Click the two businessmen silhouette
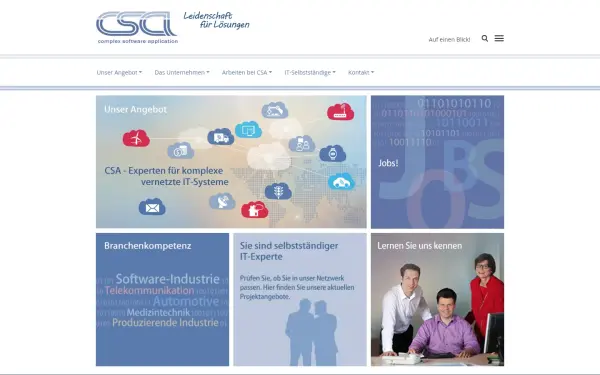 point(311,332)
